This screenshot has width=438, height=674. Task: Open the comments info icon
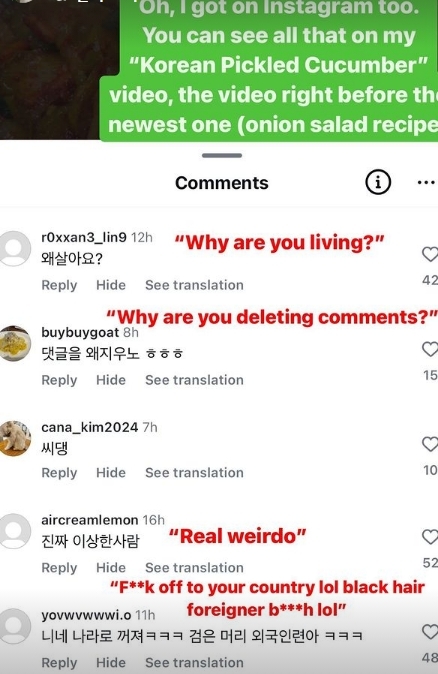click(378, 182)
